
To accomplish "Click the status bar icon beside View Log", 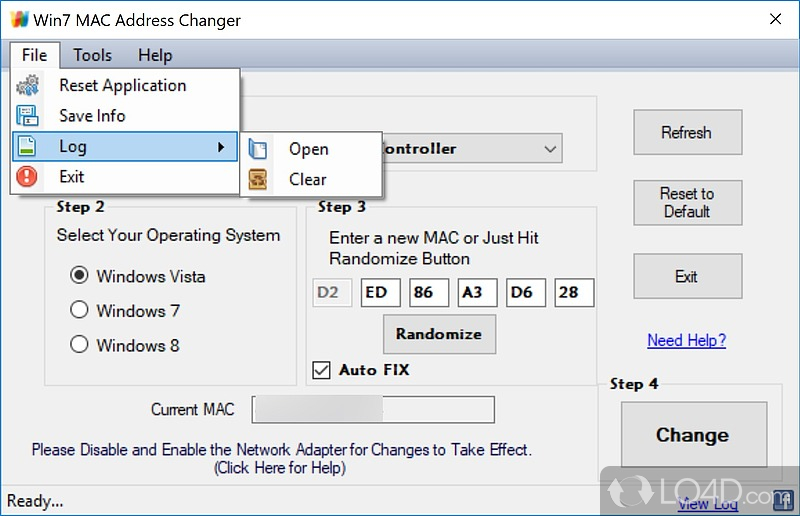I will [x=783, y=500].
